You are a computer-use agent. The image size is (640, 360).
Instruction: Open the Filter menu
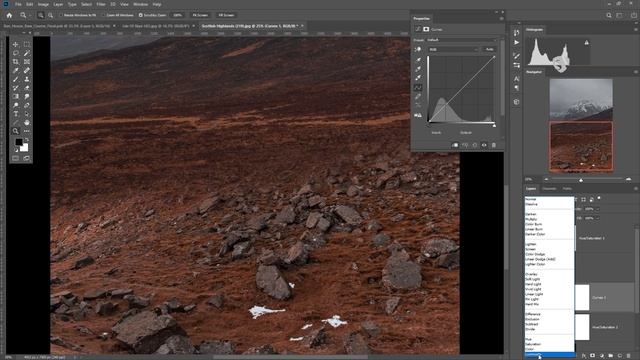point(101,4)
